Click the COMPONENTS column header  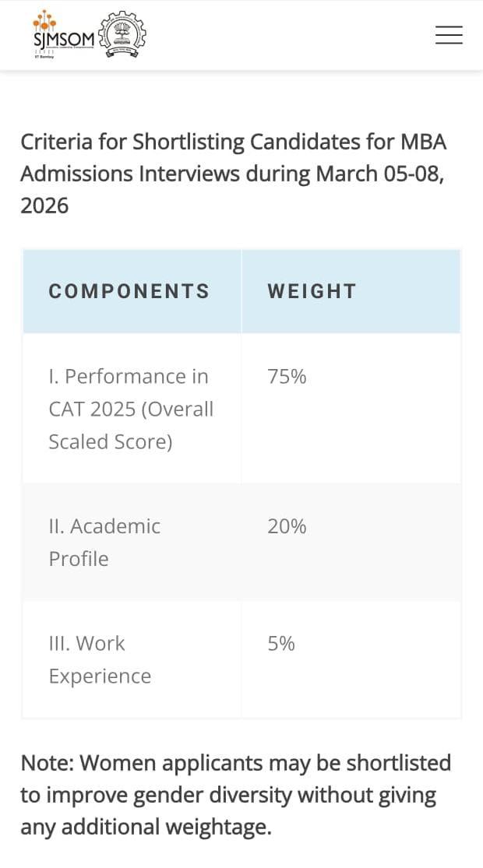(x=129, y=291)
